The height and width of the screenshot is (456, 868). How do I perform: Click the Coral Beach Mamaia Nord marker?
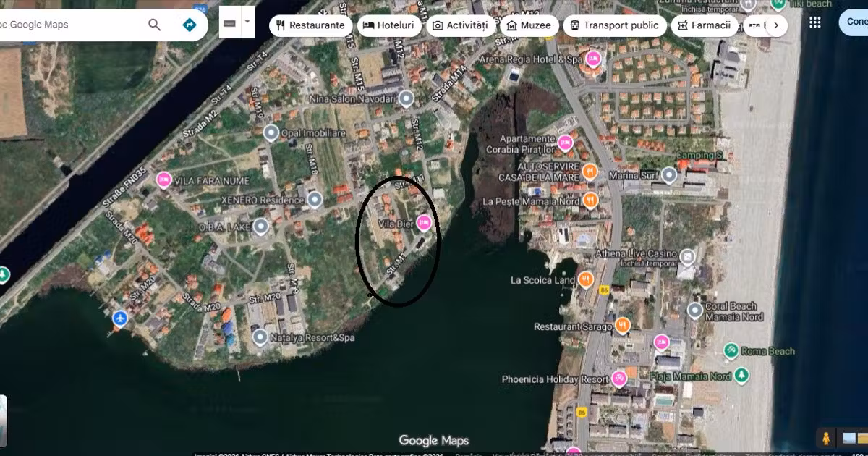click(x=694, y=311)
